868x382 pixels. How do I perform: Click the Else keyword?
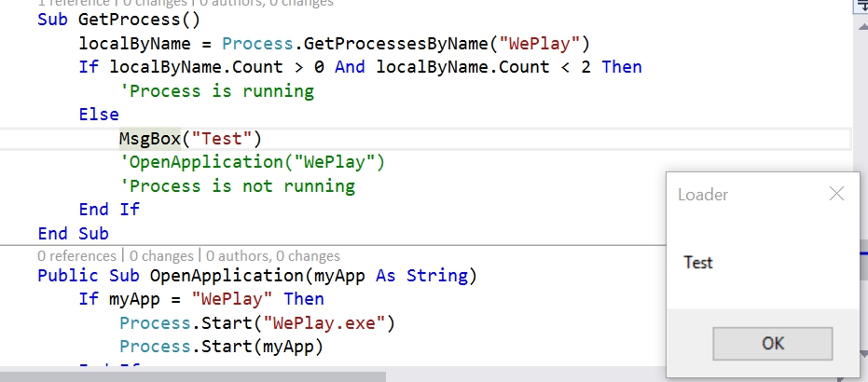coord(99,115)
